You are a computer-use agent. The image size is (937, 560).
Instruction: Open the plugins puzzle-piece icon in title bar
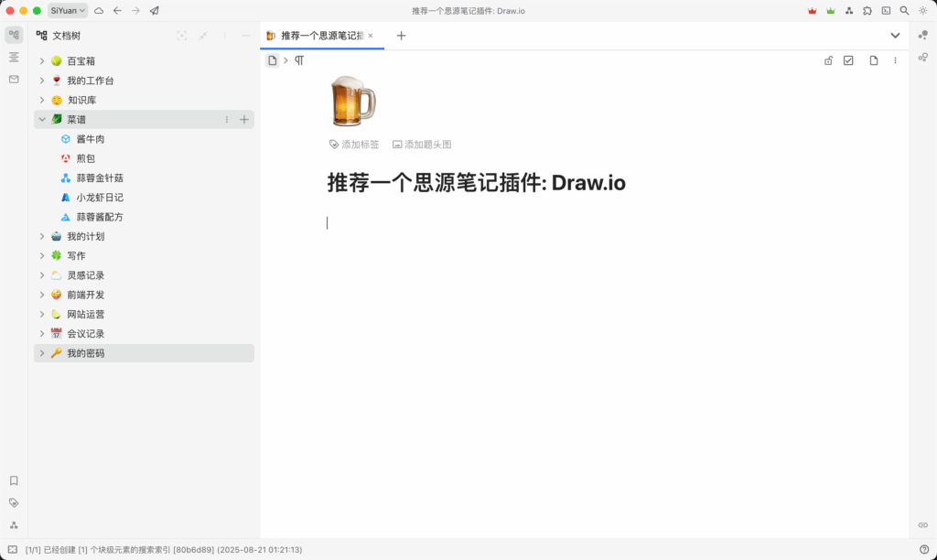(867, 11)
